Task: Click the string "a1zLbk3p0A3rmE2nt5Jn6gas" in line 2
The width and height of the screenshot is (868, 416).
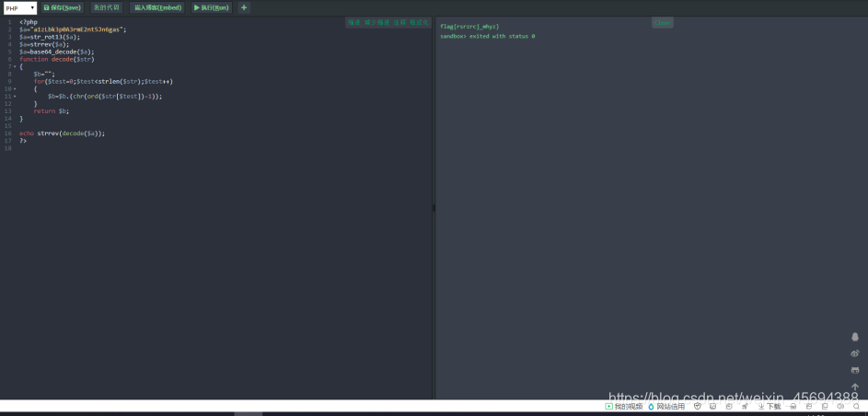Action: tap(76, 29)
